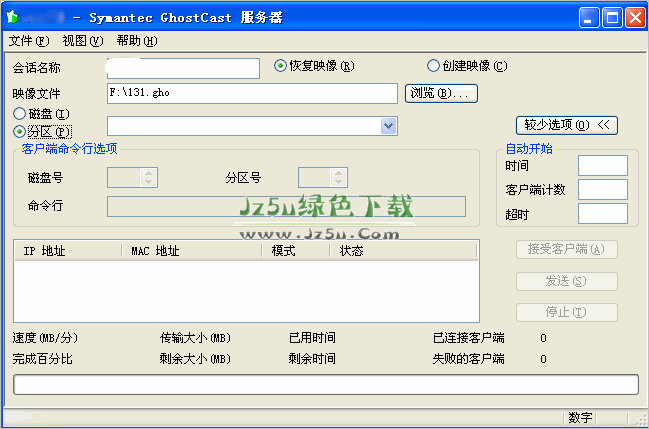Click the 状态 column header
Viewport: 649px width, 429px height.
(x=404, y=251)
